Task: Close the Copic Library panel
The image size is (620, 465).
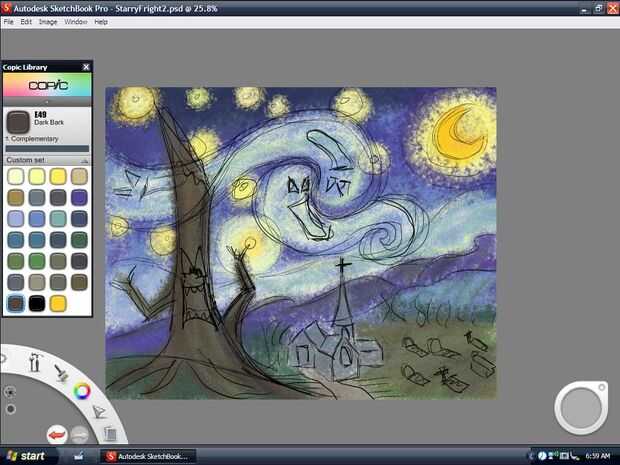Action: point(86,67)
